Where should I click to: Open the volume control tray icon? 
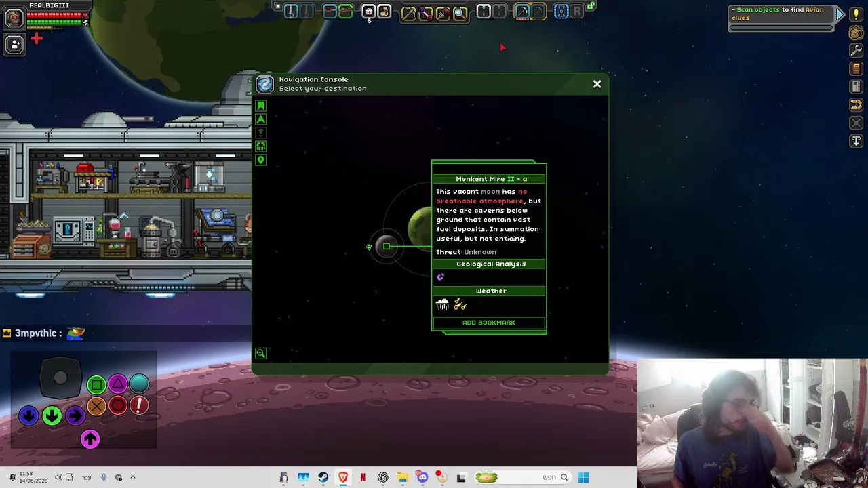point(58,477)
